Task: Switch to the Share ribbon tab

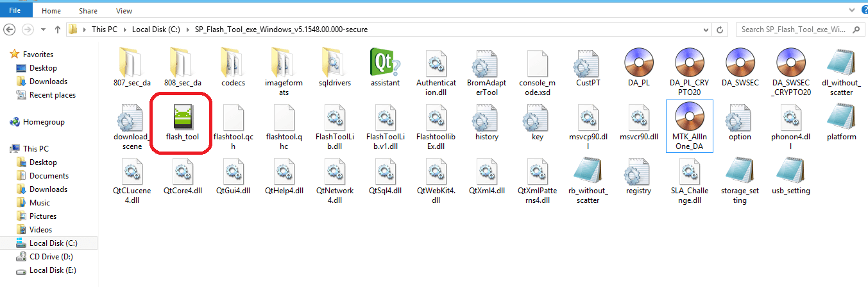Action: pyautogui.click(x=88, y=11)
